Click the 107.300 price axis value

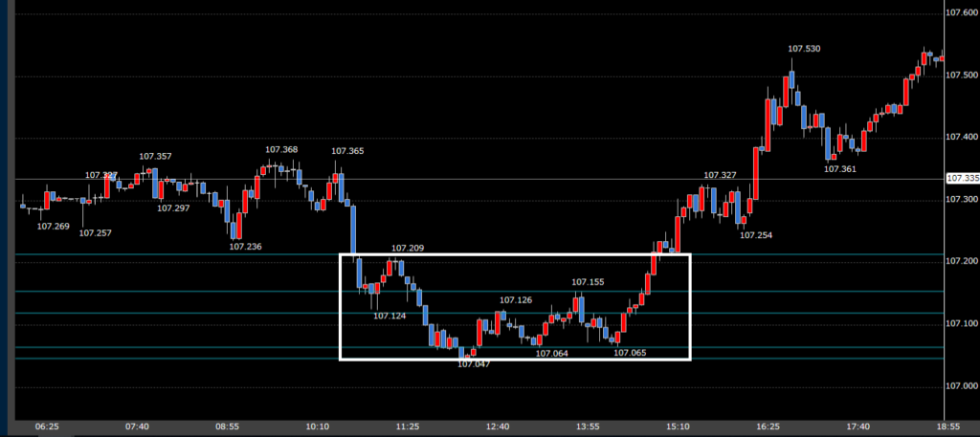(x=963, y=199)
